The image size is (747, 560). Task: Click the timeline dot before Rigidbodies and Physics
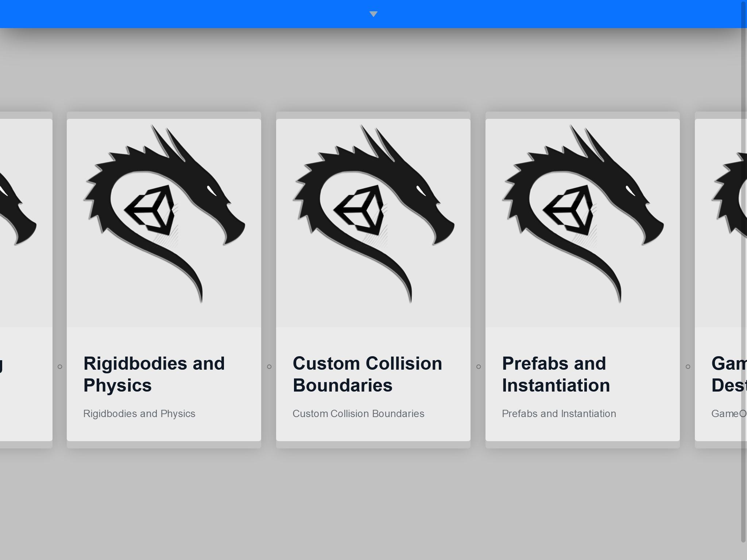[60, 367]
